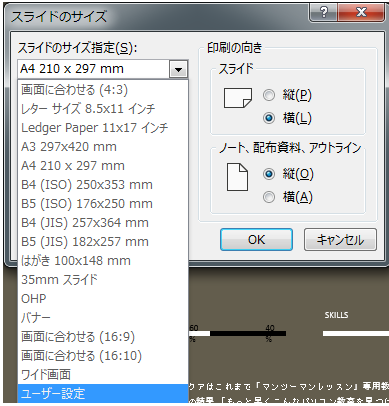389x406 pixels.
Task: Close the スライドのサイズ dialog
Action: pos(361,13)
